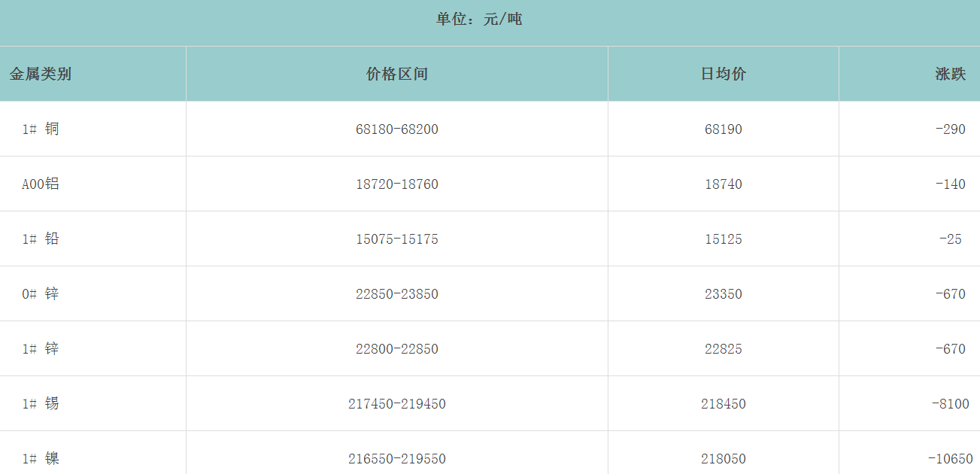Select the 1# 锡 row label
Screen dimensions: 980x474
[41, 403]
